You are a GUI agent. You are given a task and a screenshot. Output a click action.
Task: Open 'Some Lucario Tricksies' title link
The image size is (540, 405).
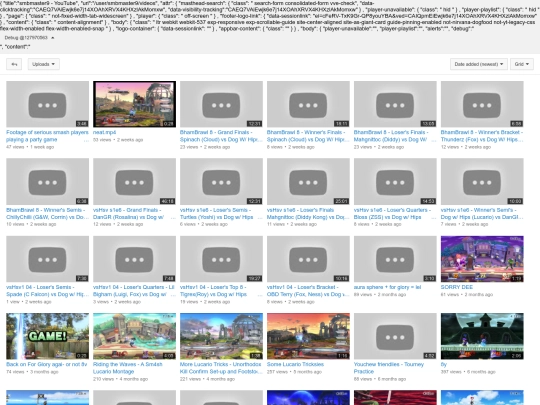pos(295,364)
